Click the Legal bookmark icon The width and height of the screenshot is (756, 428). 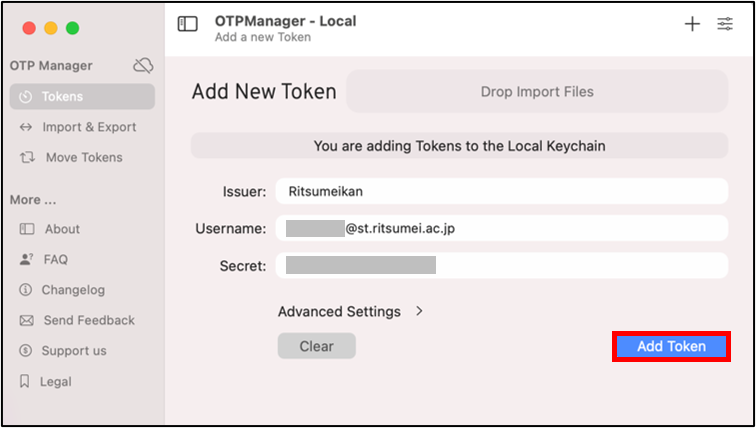tap(24, 381)
